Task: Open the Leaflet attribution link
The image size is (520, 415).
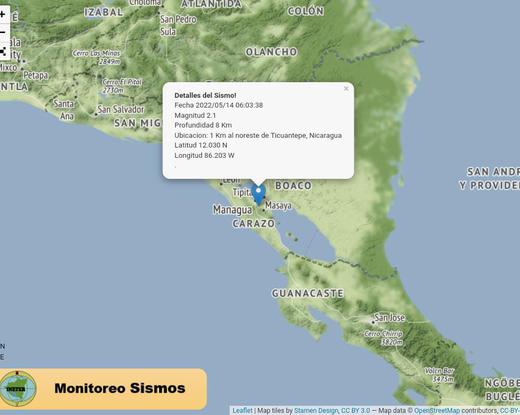Action: click(242, 411)
